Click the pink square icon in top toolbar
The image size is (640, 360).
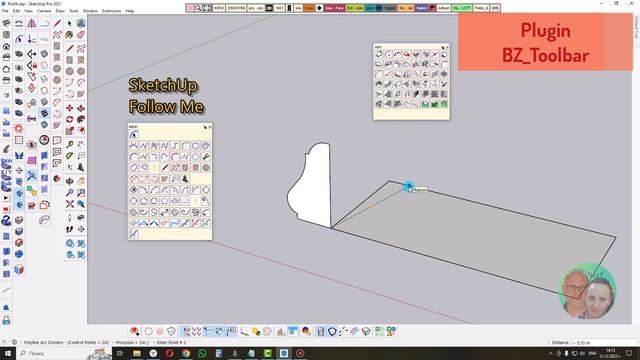tap(190, 8)
